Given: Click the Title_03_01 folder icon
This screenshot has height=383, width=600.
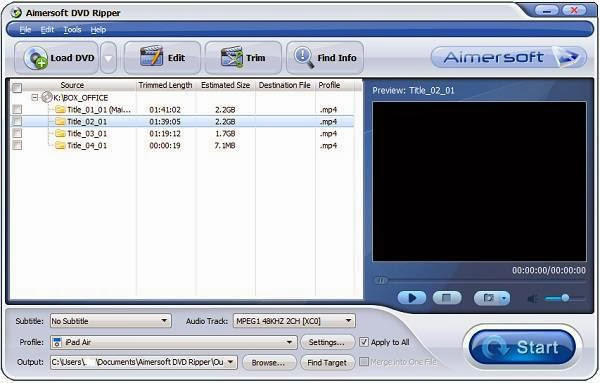Looking at the screenshot, I should click(60, 134).
